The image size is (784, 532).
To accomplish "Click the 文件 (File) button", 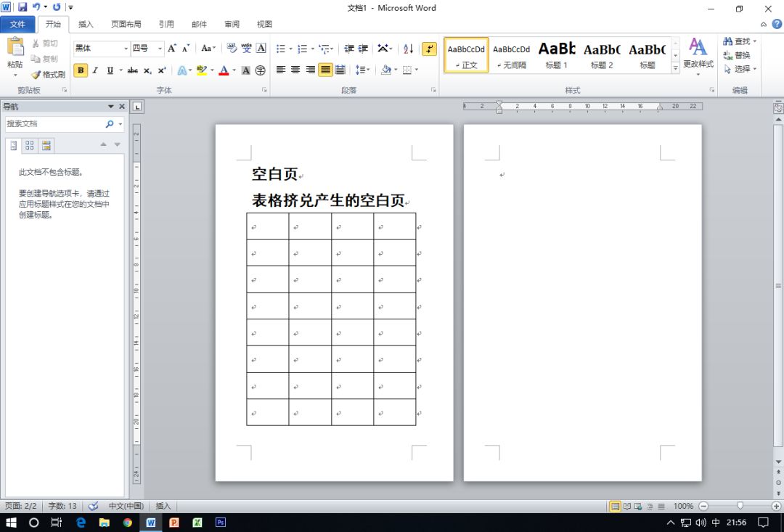I will click(x=17, y=24).
